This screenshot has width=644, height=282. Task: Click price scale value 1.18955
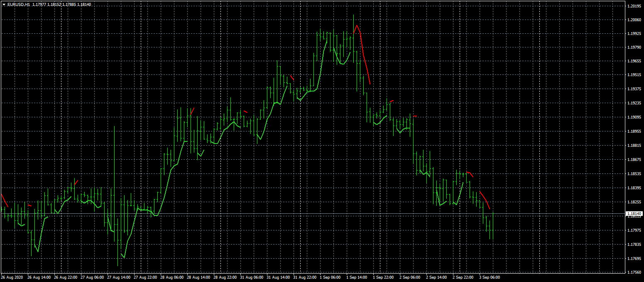(635, 132)
